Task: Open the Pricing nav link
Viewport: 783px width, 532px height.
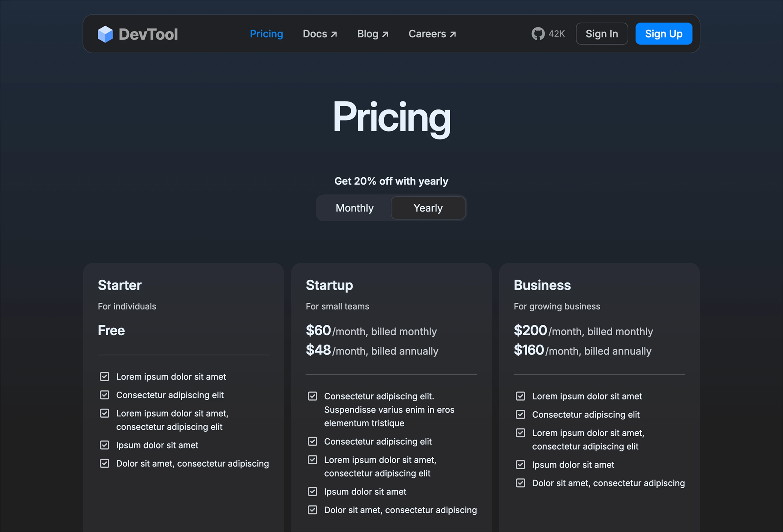Action: tap(266, 34)
